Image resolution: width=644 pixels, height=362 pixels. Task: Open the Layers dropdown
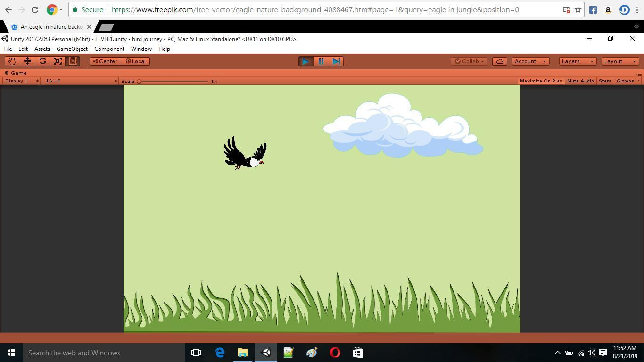point(577,61)
